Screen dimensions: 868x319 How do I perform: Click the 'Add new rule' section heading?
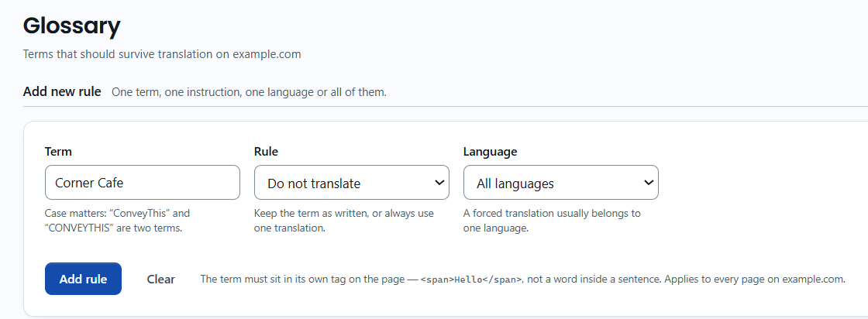[62, 91]
